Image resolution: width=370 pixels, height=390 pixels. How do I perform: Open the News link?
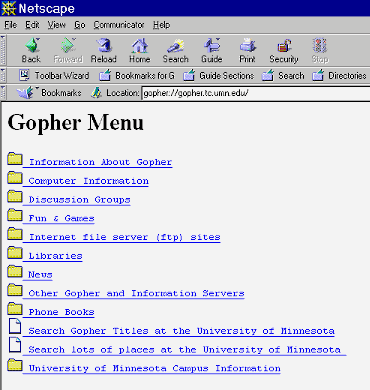point(40,275)
